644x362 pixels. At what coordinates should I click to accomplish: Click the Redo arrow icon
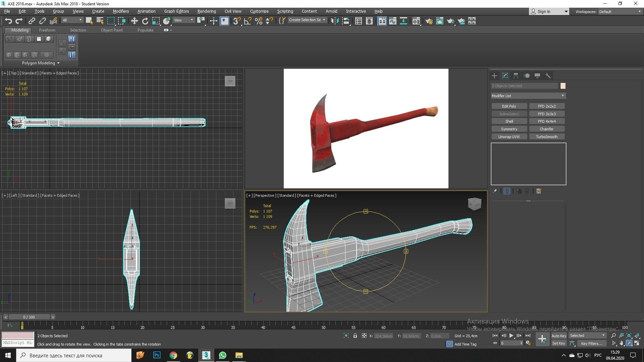pyautogui.click(x=19, y=21)
